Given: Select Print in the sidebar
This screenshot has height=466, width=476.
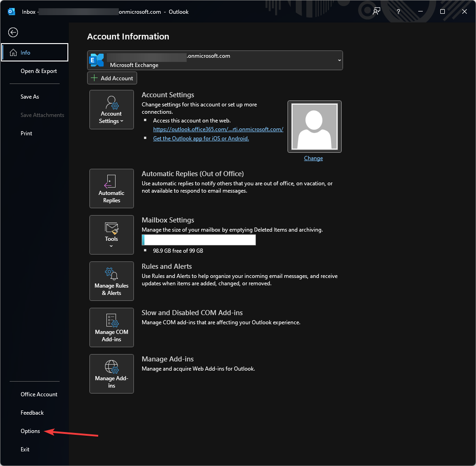Looking at the screenshot, I should pos(26,133).
